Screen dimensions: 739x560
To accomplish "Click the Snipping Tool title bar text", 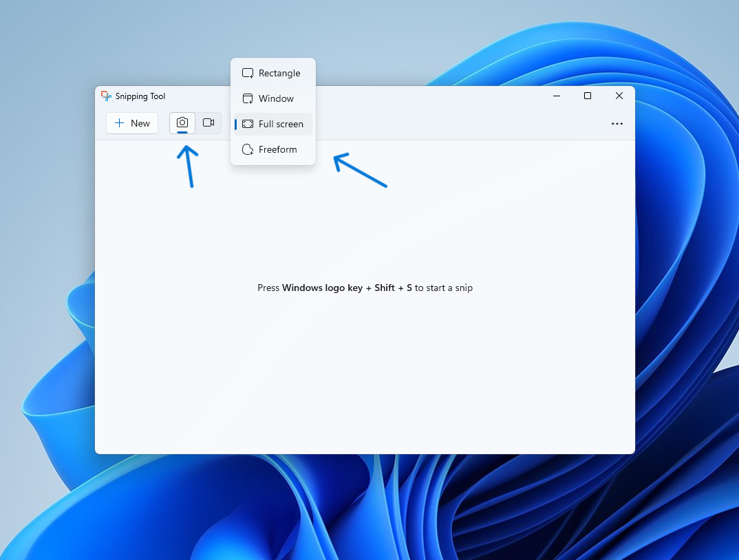I will tap(140, 96).
